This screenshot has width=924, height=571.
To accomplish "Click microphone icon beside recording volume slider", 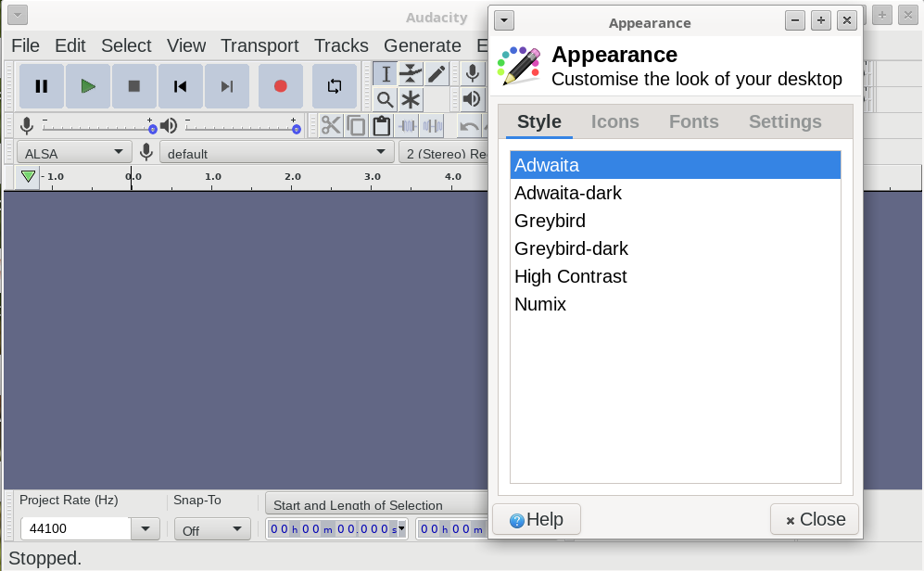I will [27, 125].
